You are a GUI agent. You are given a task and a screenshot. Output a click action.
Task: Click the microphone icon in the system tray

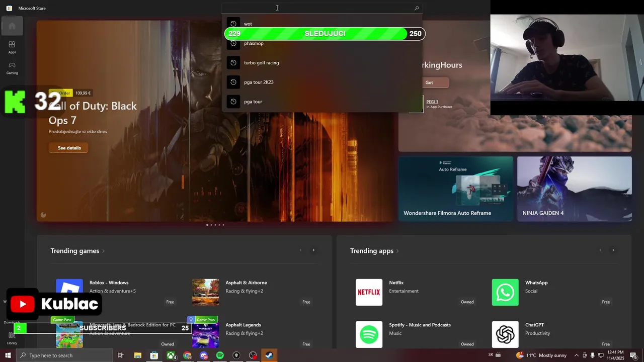(592, 355)
